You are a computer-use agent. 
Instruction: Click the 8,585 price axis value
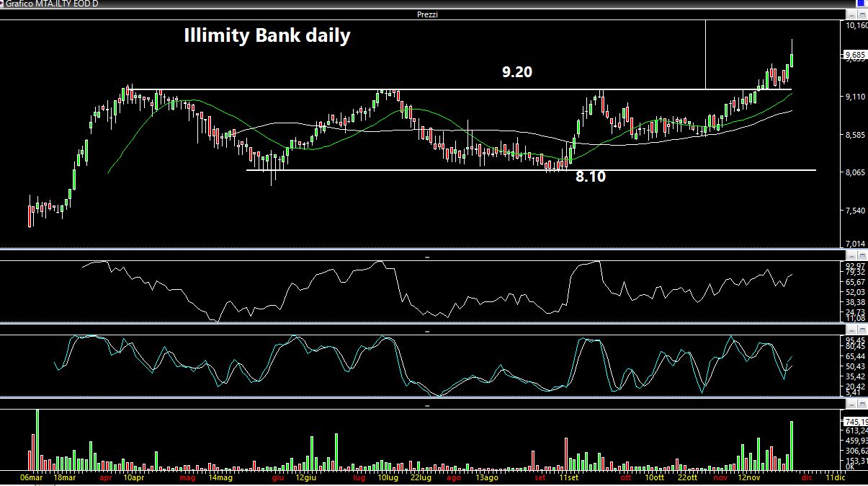tap(855, 135)
